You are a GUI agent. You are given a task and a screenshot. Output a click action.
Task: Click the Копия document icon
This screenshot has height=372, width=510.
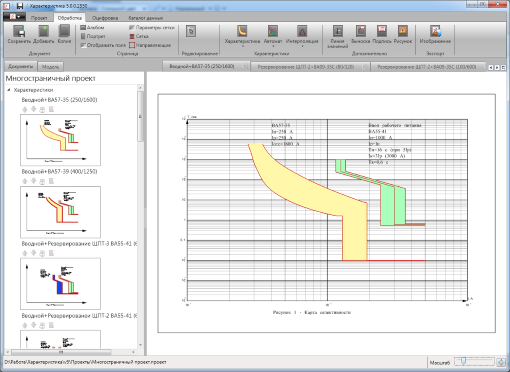point(64,31)
